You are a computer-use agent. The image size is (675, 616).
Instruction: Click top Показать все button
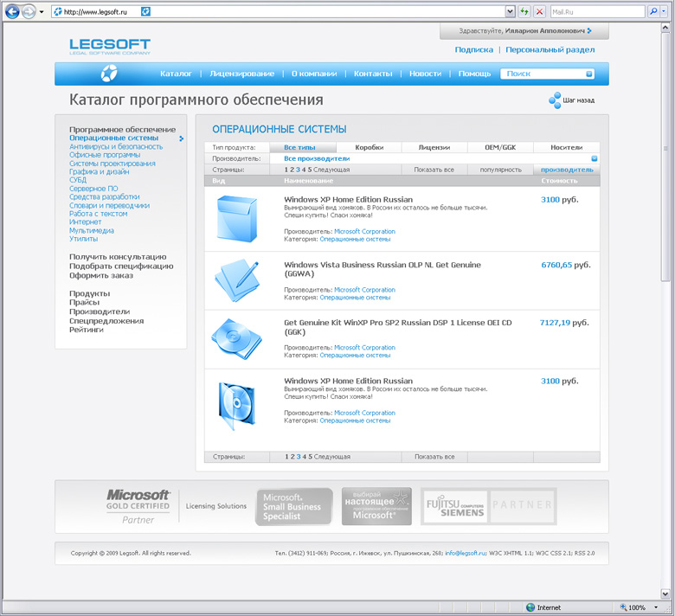click(434, 170)
